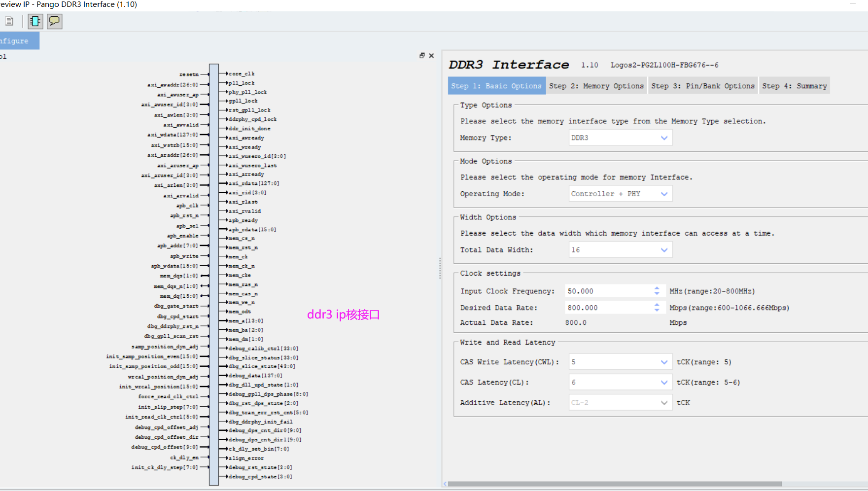
Task: Click the document page toolbar icon
Action: (x=9, y=21)
